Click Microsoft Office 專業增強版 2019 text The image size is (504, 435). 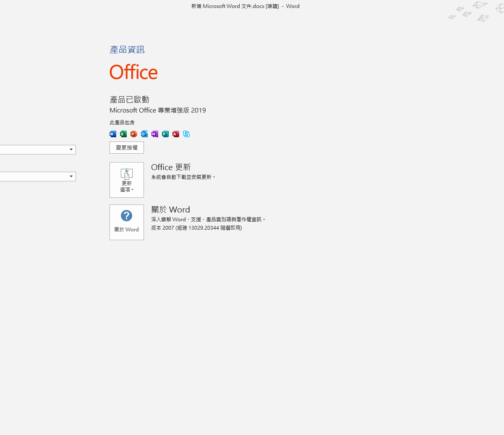click(x=158, y=110)
